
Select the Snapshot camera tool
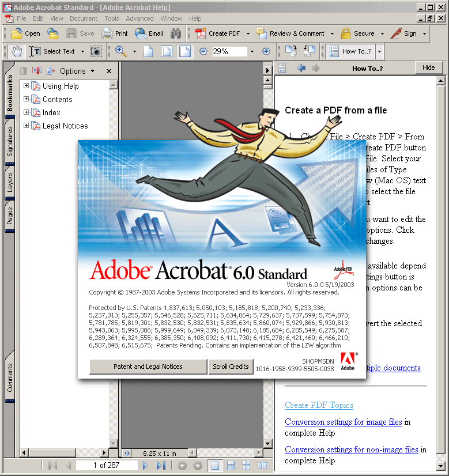(x=96, y=51)
